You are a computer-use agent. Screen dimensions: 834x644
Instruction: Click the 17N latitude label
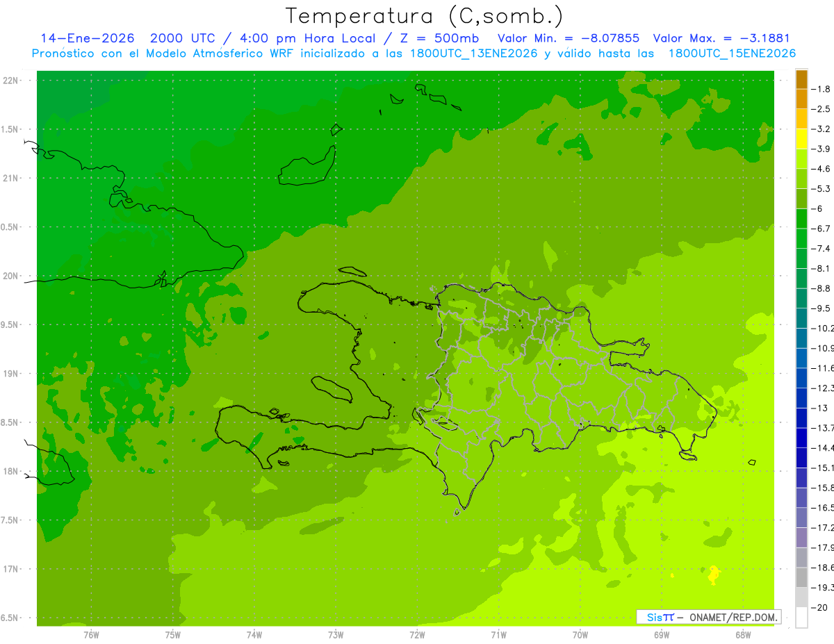(x=10, y=569)
